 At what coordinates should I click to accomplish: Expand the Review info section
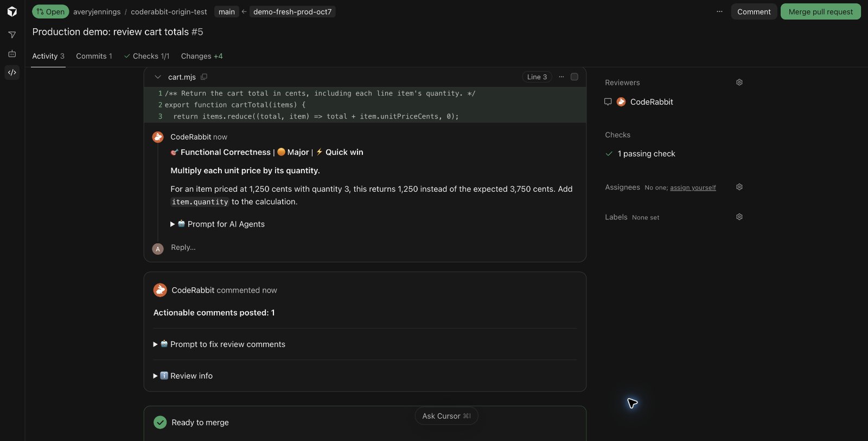[183, 376]
